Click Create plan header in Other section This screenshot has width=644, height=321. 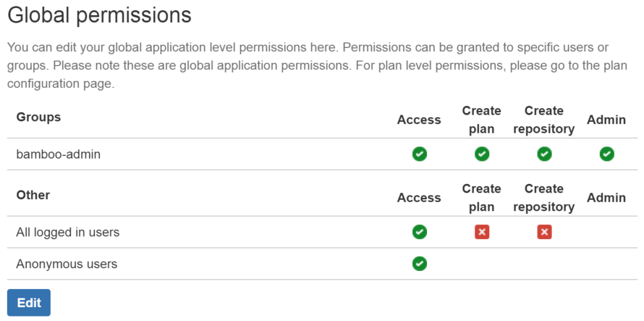click(x=481, y=198)
